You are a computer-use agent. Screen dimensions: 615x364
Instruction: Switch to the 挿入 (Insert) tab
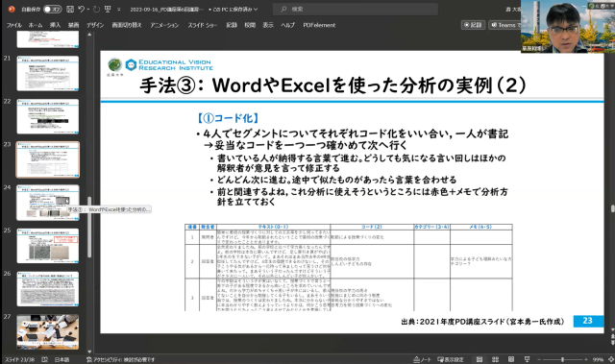click(x=56, y=25)
